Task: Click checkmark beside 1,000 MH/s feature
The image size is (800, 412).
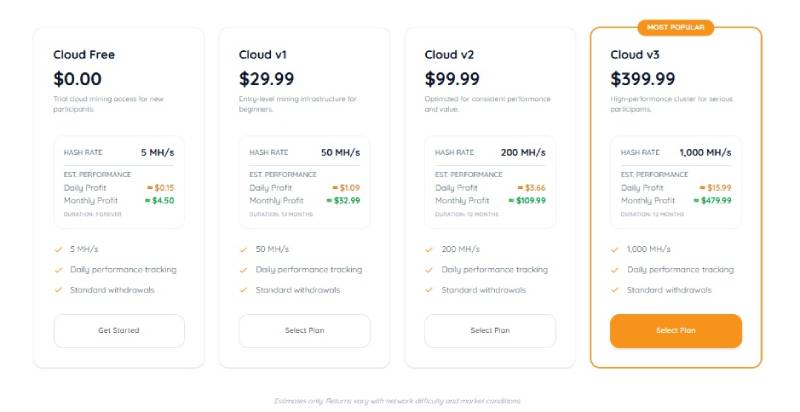Action: (615, 249)
